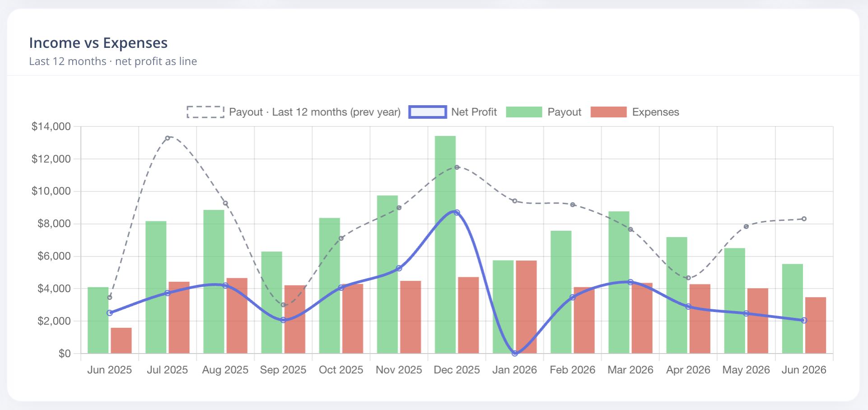The width and height of the screenshot is (868, 410).
Task: Click dashed prev-year point at Feb 2026
Action: (573, 205)
